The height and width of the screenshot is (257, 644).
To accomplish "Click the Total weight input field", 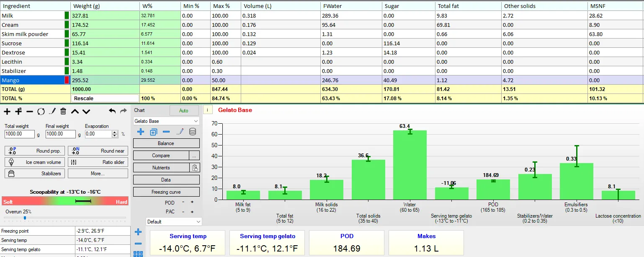I will pos(19,134).
